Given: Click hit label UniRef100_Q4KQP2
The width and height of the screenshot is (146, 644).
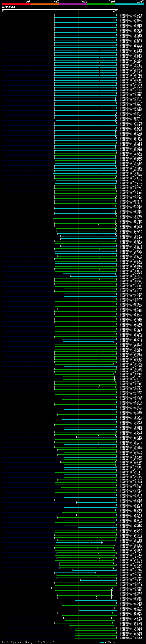Looking at the screenshot, I should click(x=131, y=630).
